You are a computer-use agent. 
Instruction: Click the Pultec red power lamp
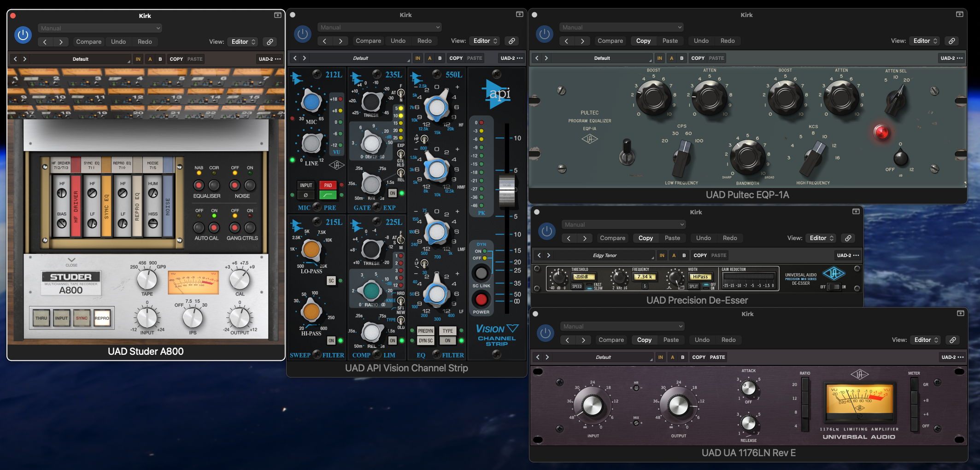[881, 132]
